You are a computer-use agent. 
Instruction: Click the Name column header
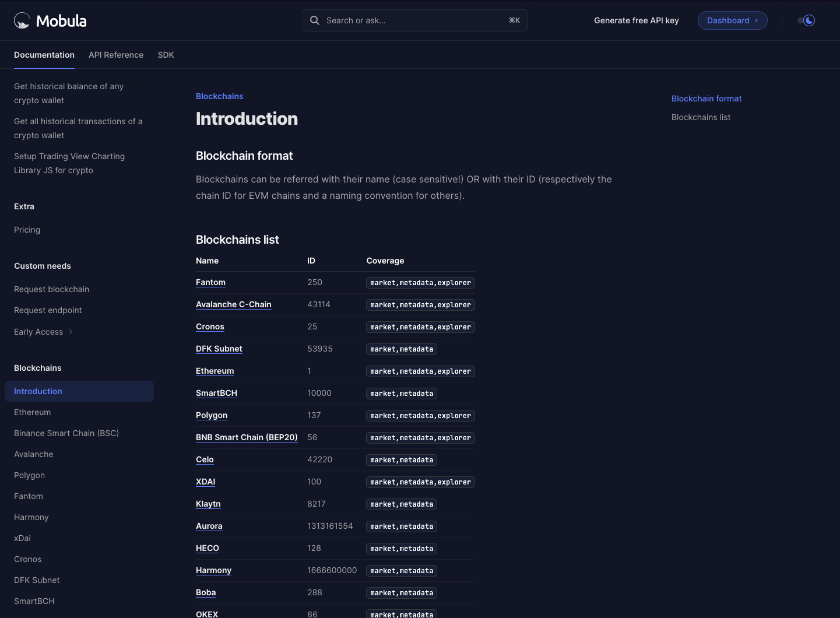(x=207, y=261)
